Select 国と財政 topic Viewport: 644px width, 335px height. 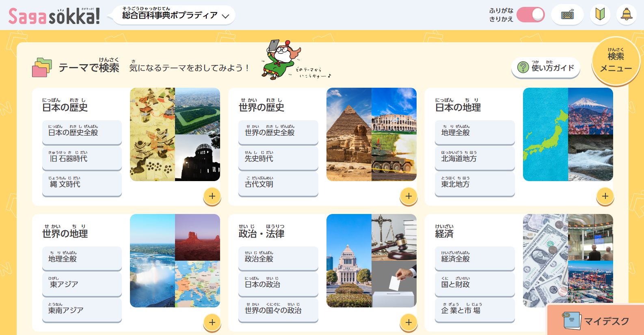[475, 284]
